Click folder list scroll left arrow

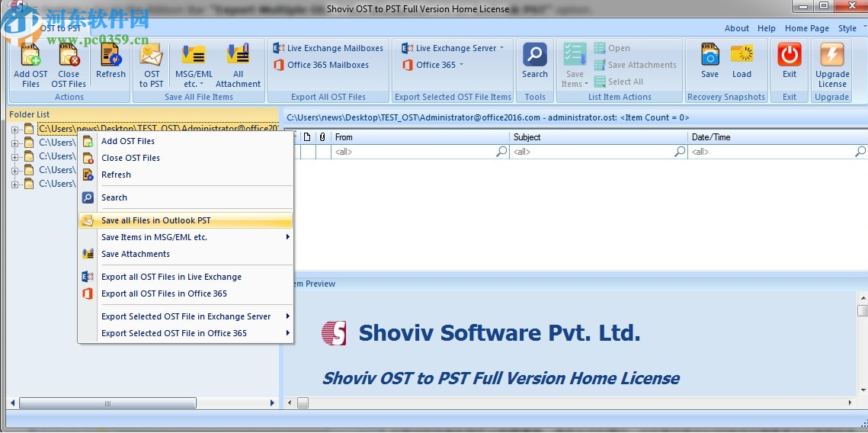point(13,403)
